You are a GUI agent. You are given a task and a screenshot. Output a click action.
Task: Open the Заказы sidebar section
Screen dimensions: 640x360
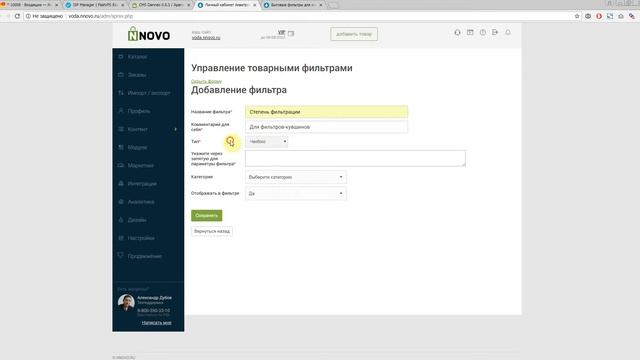pos(136,75)
